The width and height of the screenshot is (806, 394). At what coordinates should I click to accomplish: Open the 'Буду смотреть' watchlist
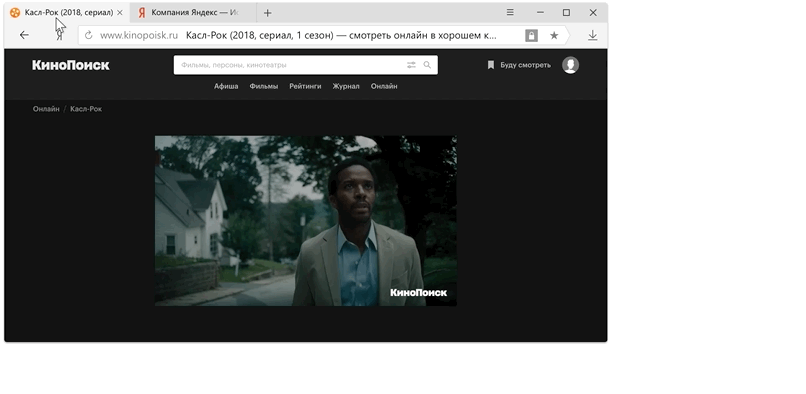(x=519, y=65)
